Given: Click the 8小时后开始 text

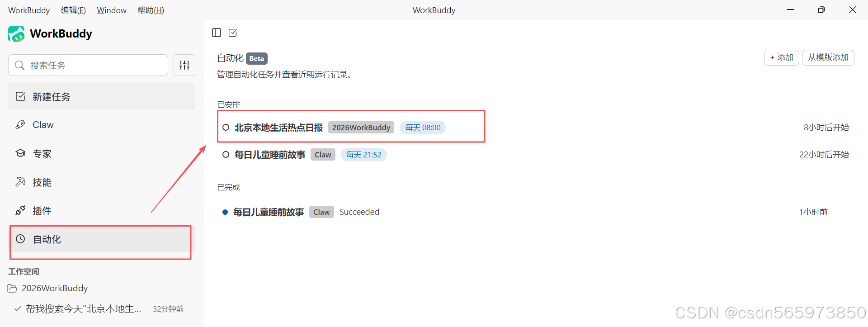Looking at the screenshot, I should pyautogui.click(x=826, y=128).
